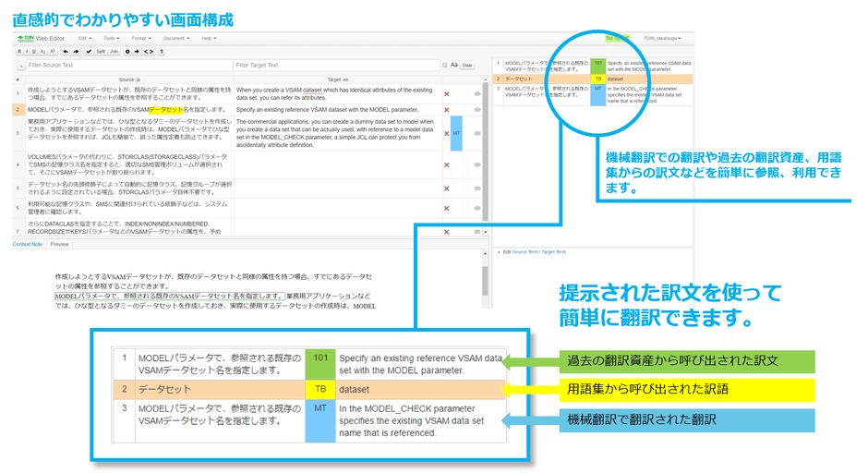This screenshot has width=868, height=473.
Task: Click the redo arrow icon
Action: [76, 52]
